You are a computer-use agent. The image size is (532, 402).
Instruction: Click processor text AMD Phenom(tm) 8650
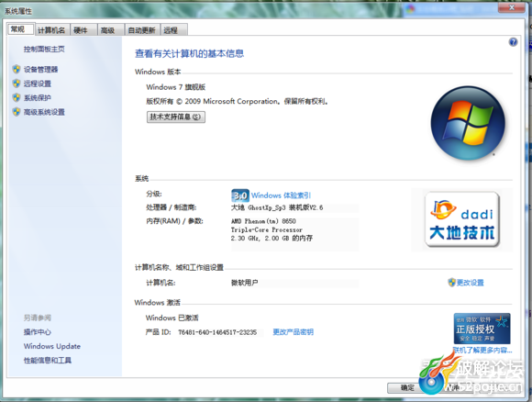[263, 221]
